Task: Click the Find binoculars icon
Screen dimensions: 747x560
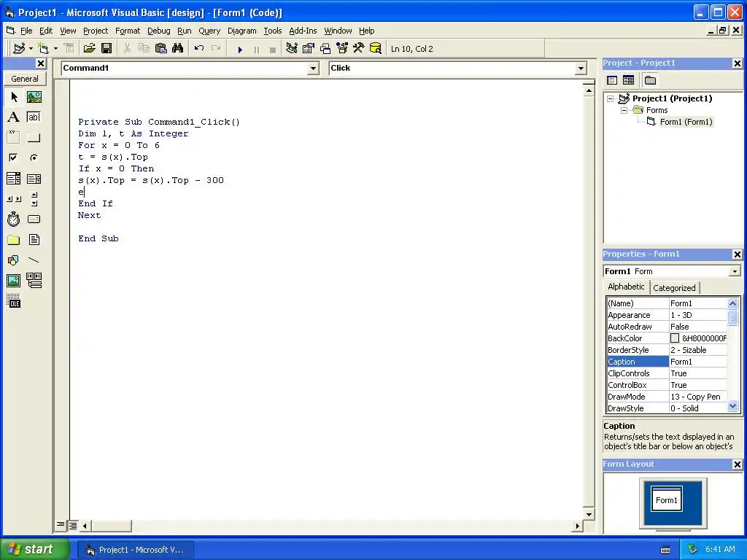Action: click(x=178, y=49)
